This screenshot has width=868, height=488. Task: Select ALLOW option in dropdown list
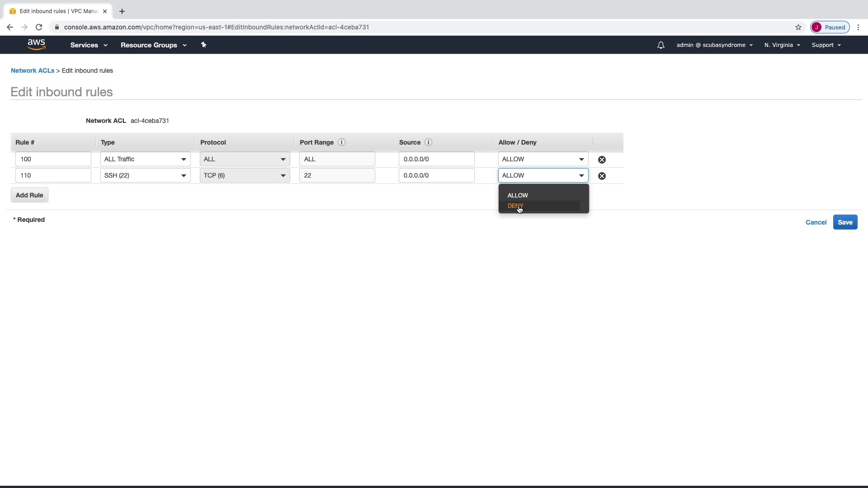tap(518, 195)
